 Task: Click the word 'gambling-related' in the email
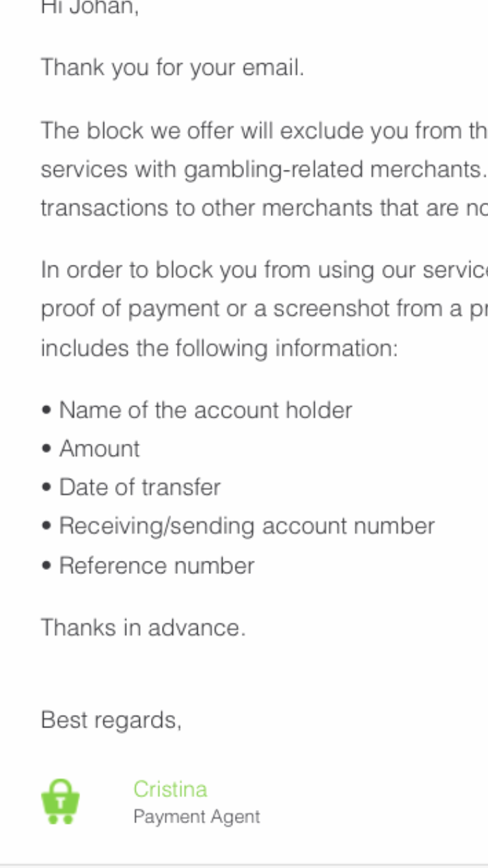(x=274, y=170)
